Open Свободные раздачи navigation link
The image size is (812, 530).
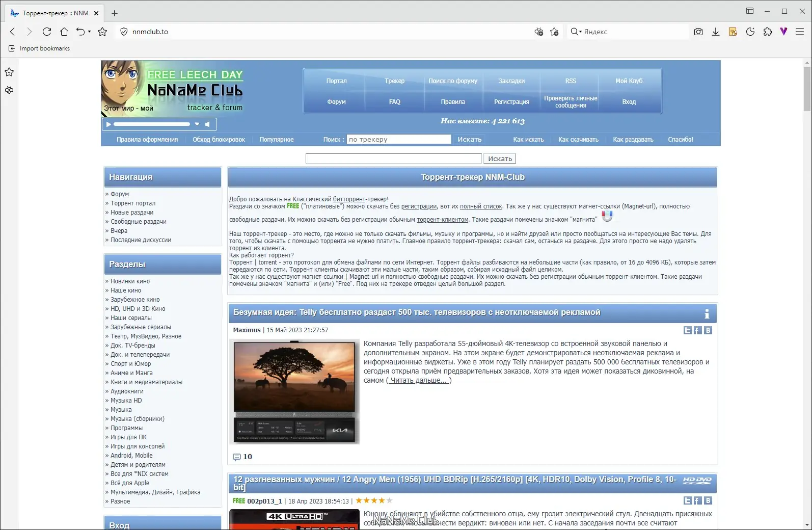coord(139,222)
